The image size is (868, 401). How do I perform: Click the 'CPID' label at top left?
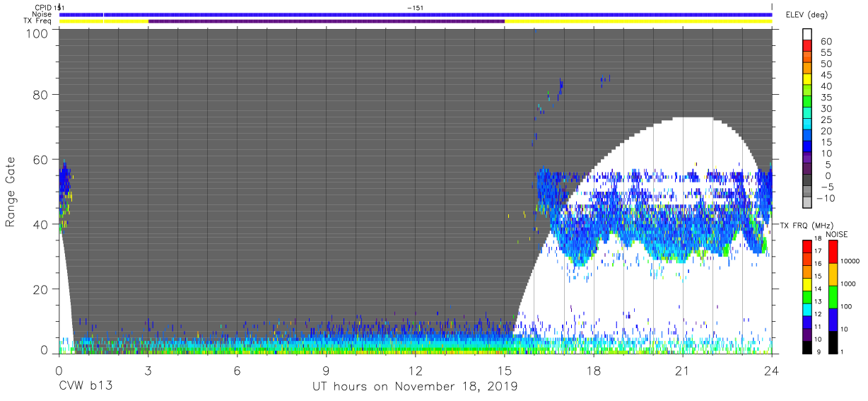[x=43, y=7]
